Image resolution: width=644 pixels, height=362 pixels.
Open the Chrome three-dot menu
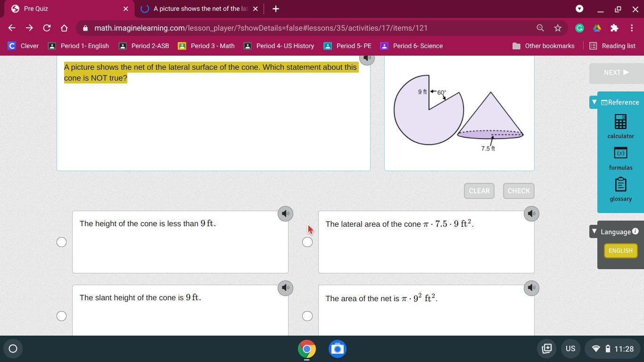coord(632,28)
